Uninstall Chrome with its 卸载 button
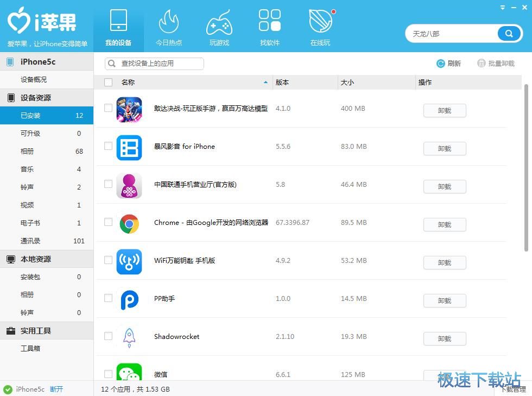Screen dimensions: 532x396 click(445, 224)
